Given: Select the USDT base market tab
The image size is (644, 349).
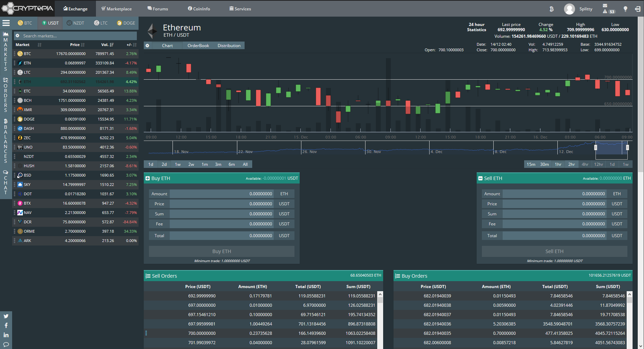Looking at the screenshot, I should click(x=50, y=23).
